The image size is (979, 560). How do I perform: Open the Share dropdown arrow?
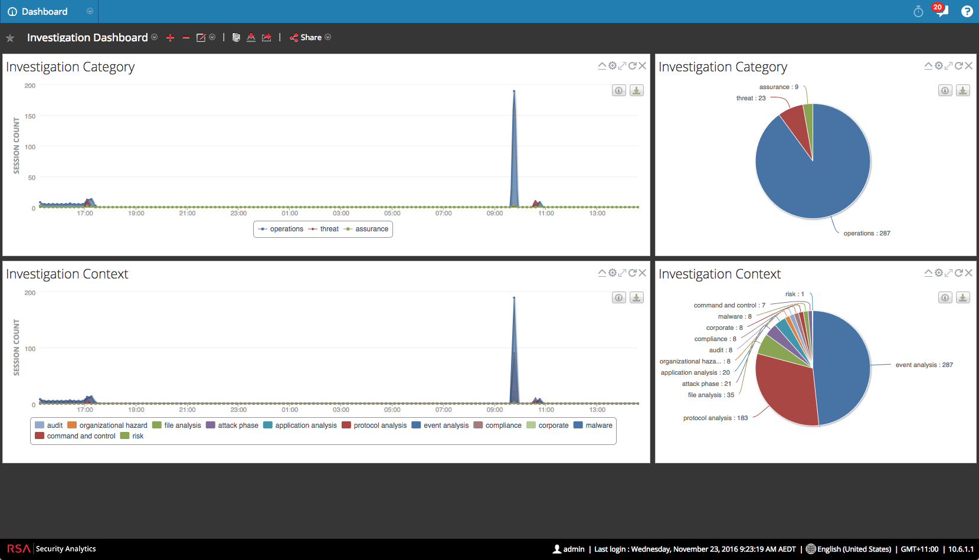click(x=328, y=37)
